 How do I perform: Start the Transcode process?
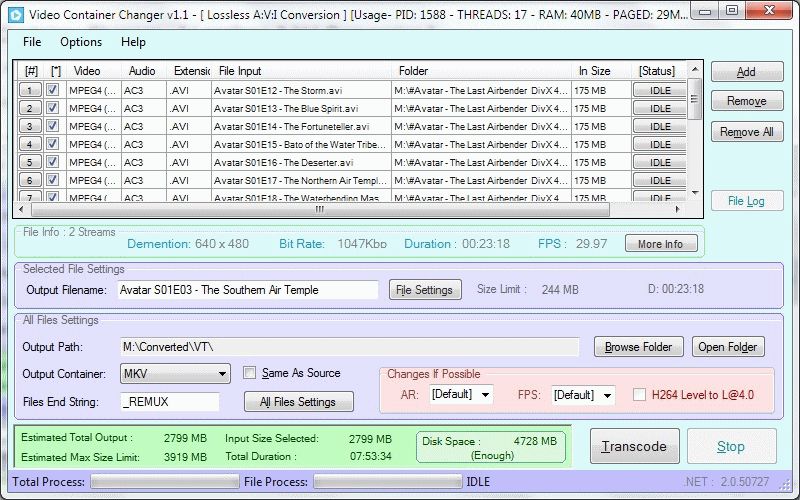point(635,446)
